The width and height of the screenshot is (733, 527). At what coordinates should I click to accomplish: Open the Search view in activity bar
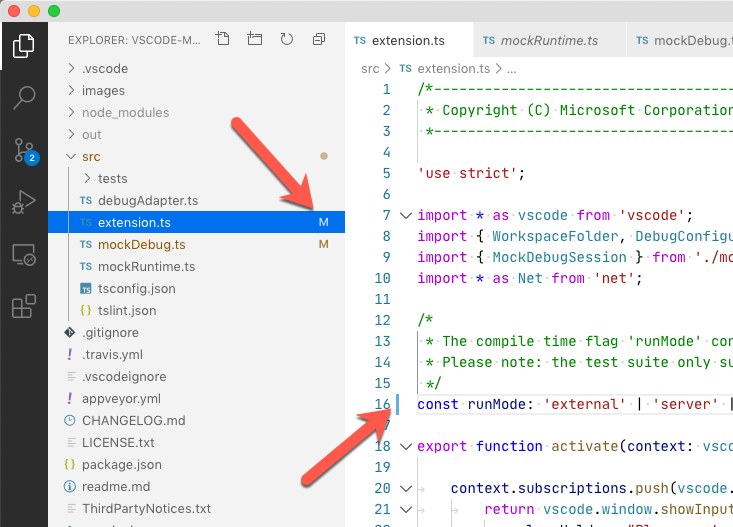tap(23, 98)
